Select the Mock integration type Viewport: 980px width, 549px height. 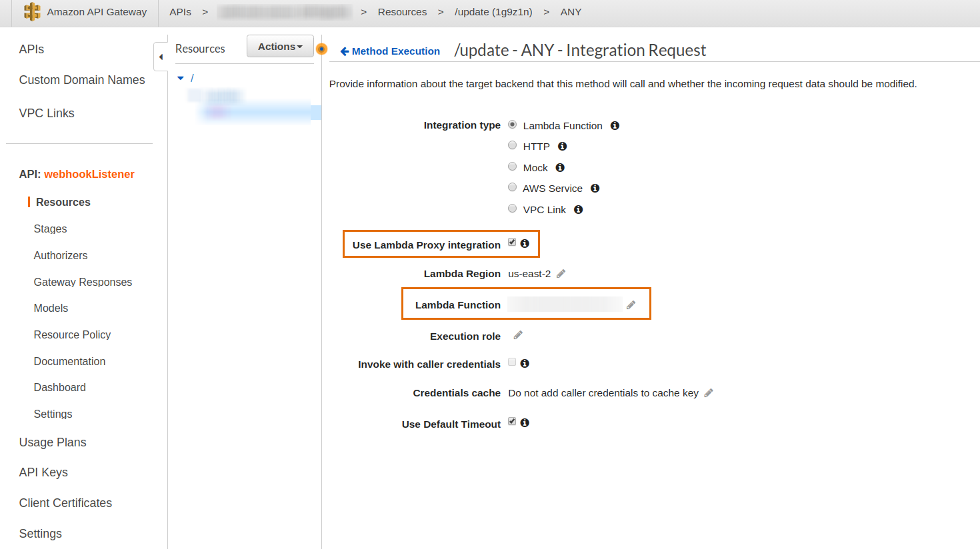tap(512, 167)
